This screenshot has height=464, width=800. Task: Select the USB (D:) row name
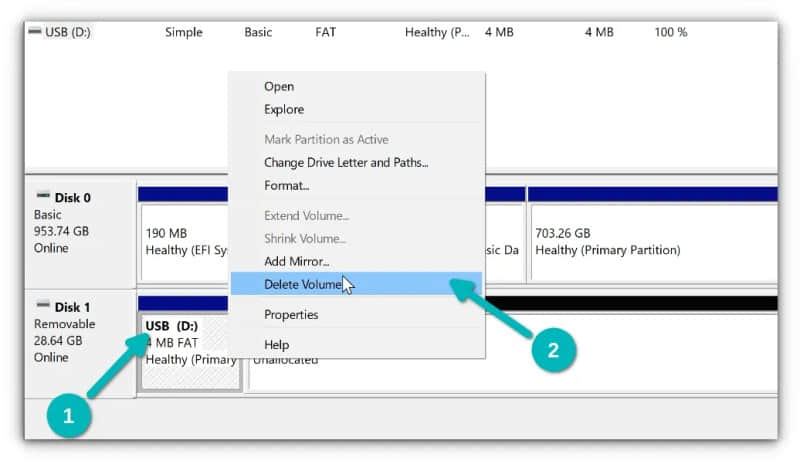(x=67, y=32)
